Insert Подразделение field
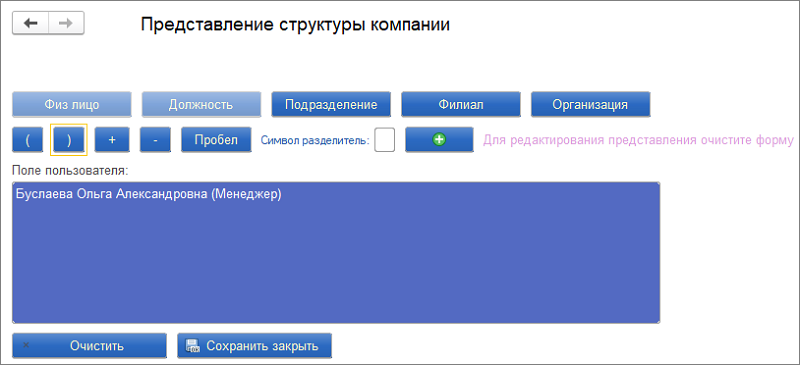 331,105
